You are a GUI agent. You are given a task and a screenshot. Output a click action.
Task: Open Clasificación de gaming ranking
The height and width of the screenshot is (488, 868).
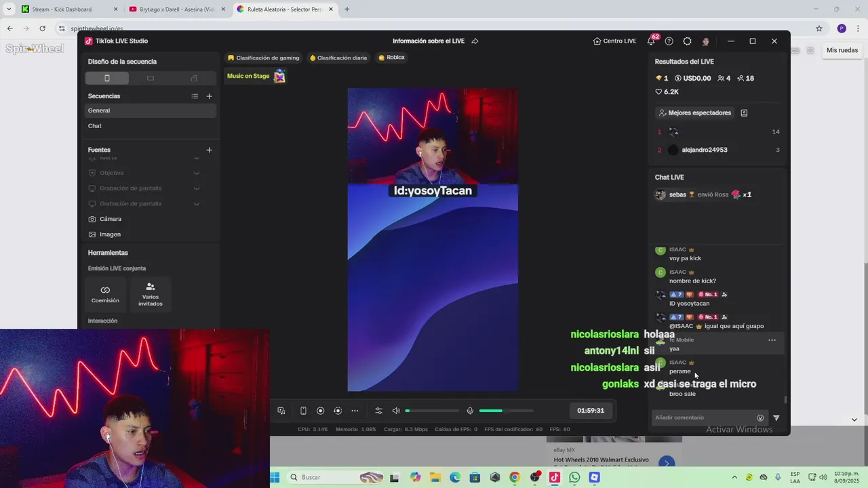tap(264, 58)
